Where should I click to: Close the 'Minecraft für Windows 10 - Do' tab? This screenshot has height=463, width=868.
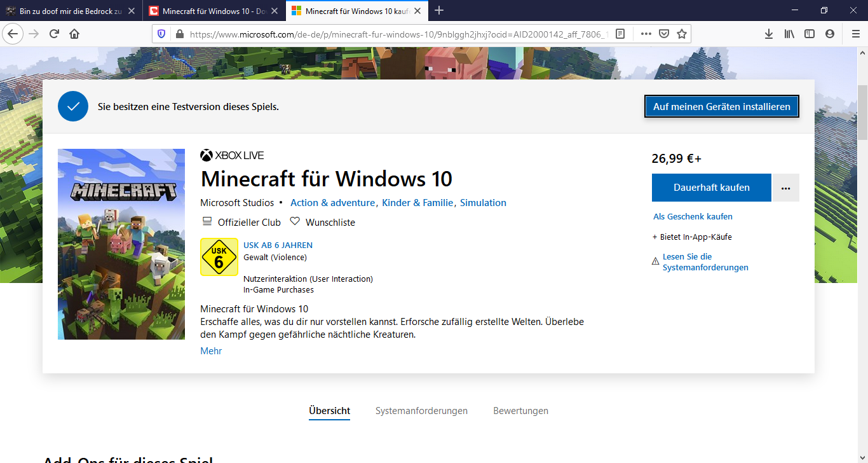coord(274,11)
